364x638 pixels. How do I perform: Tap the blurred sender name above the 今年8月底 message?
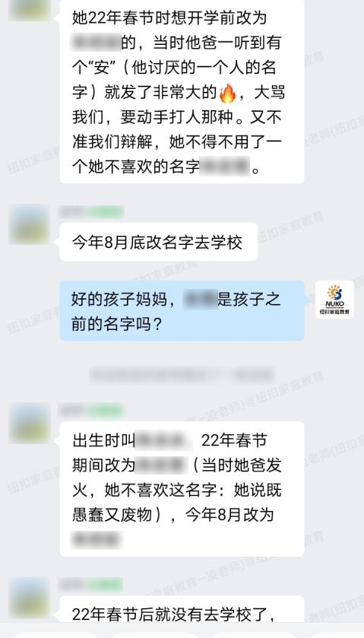[91, 212]
